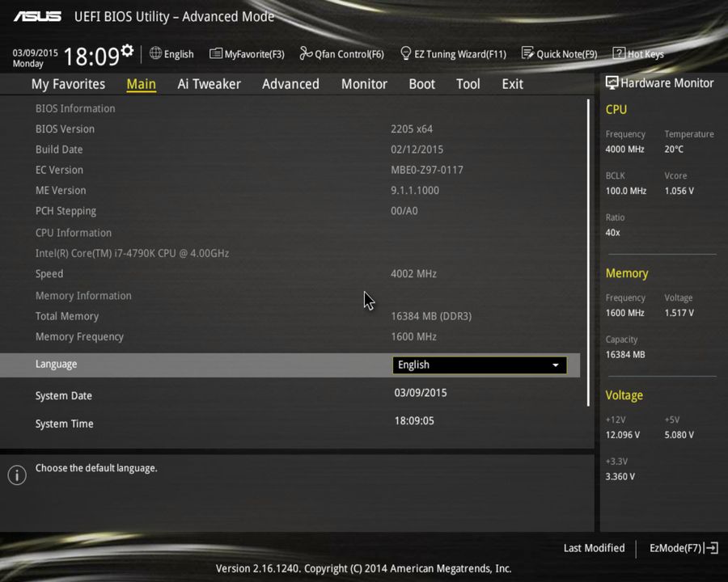
Task: Open Quick Note
Action: pyautogui.click(x=560, y=53)
